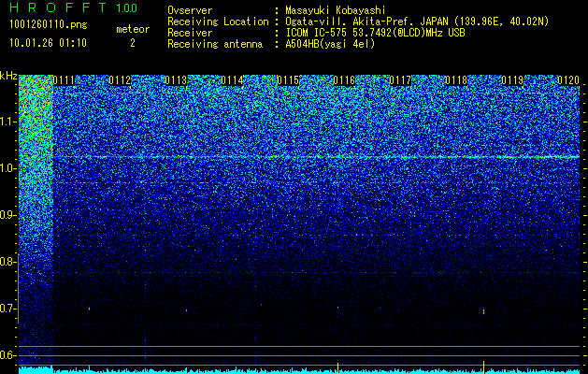Screen dimensions: 588x374
Task: Click receiver value ICOM IC-575 53.7492 MHz USB
Action: tap(375, 33)
